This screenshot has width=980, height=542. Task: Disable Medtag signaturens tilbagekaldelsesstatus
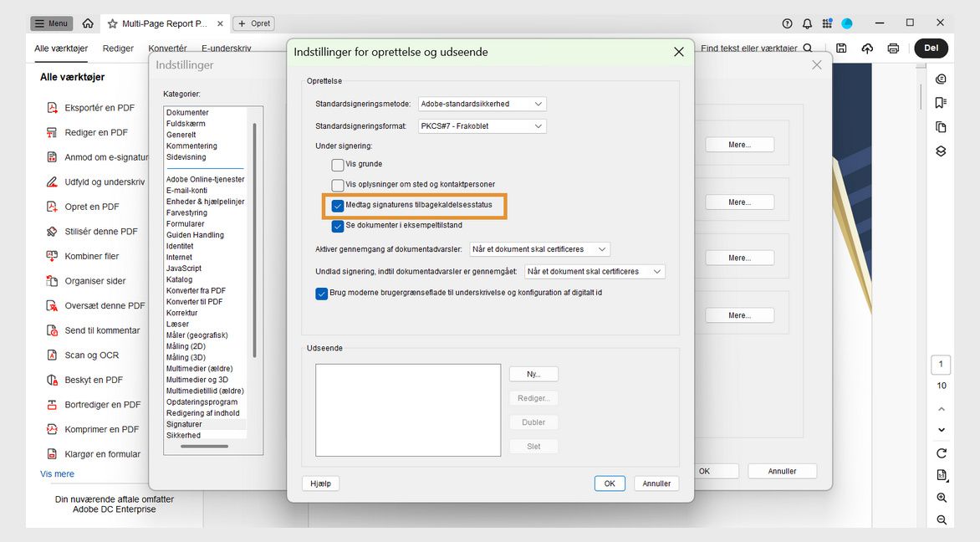tap(338, 205)
